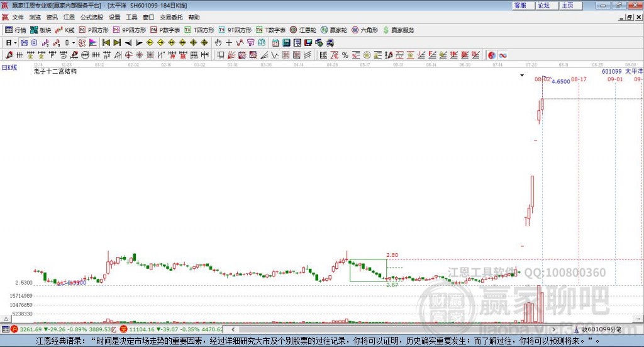Expand the chart panel triangle dropdown
Viewport: 644px width, 347px height.
point(522,76)
